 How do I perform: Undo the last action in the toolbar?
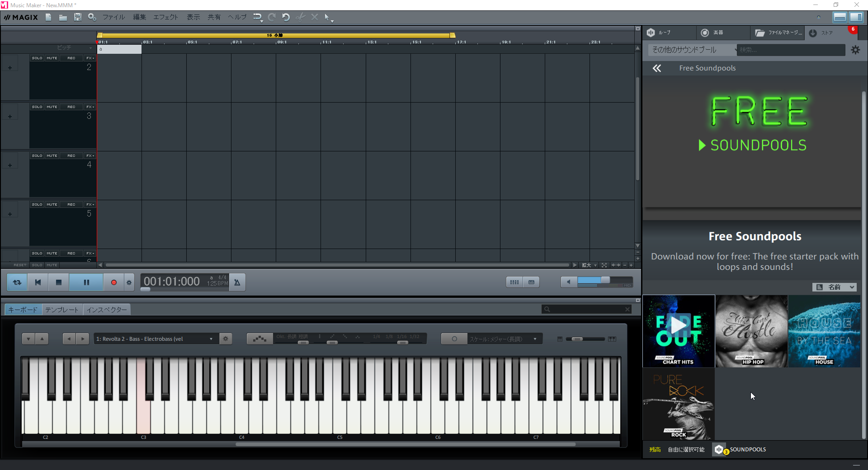pyautogui.click(x=286, y=17)
